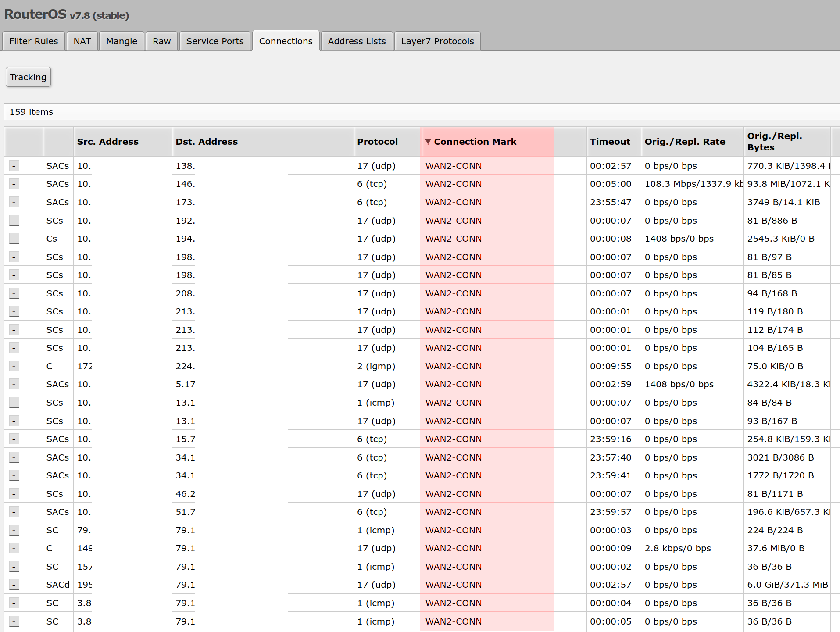Remove the tcp connection to 15.7
The width and height of the screenshot is (840, 632).
[x=14, y=439]
